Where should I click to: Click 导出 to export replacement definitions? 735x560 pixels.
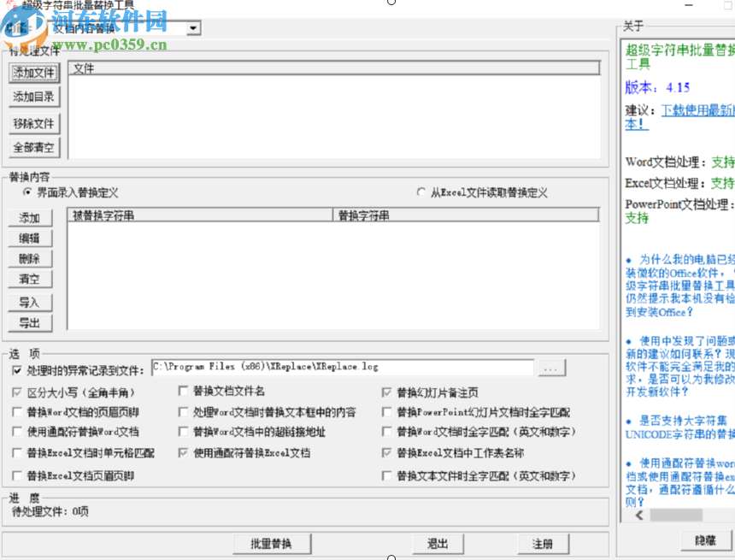pos(30,322)
